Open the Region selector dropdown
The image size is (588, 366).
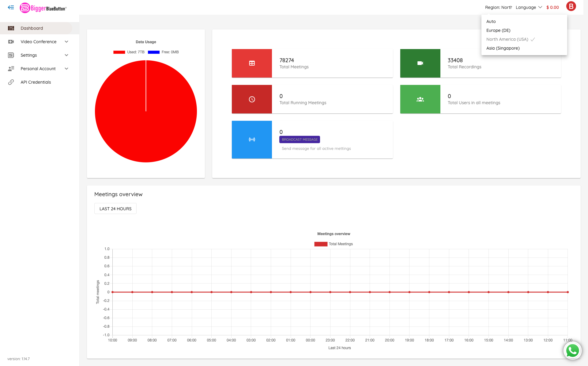pos(498,7)
